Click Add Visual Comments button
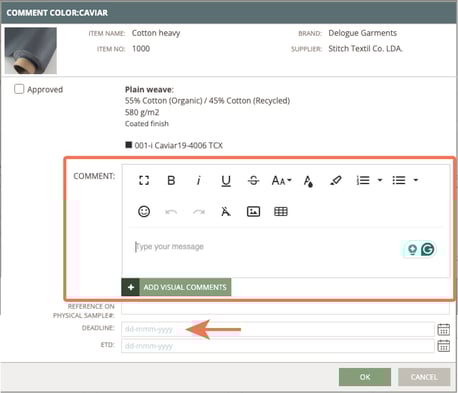Viewport: 458px width, 393px height. point(176,287)
